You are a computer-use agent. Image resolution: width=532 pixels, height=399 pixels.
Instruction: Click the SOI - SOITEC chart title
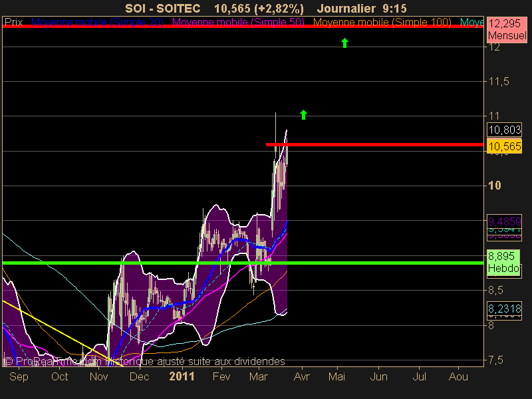tap(163, 8)
